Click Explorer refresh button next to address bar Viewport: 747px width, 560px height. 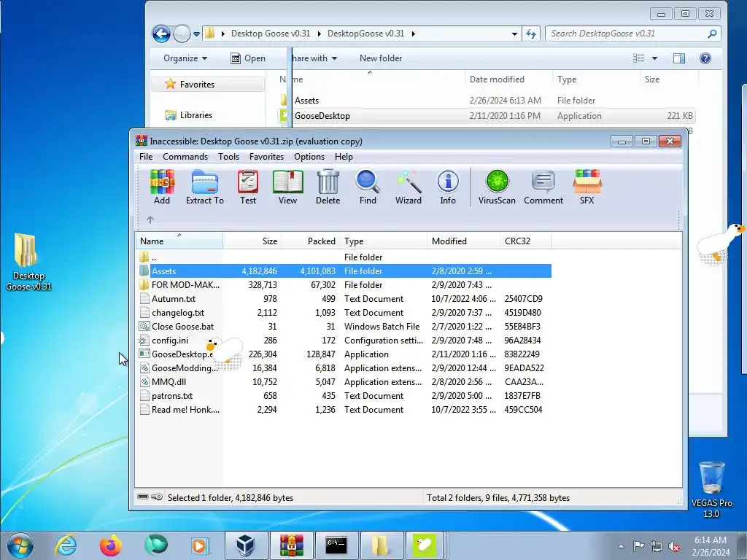(531, 34)
